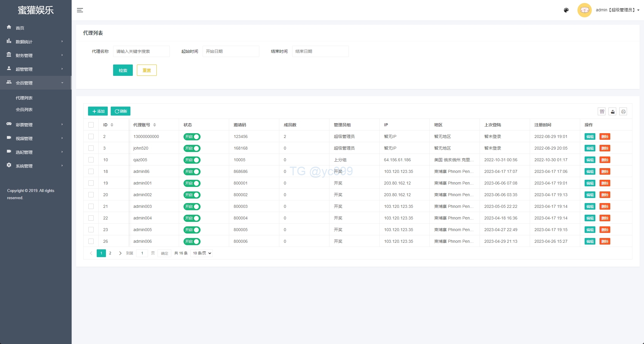644x344 pixels.
Task: Tick the select-all header checkbox
Action: coord(91,125)
